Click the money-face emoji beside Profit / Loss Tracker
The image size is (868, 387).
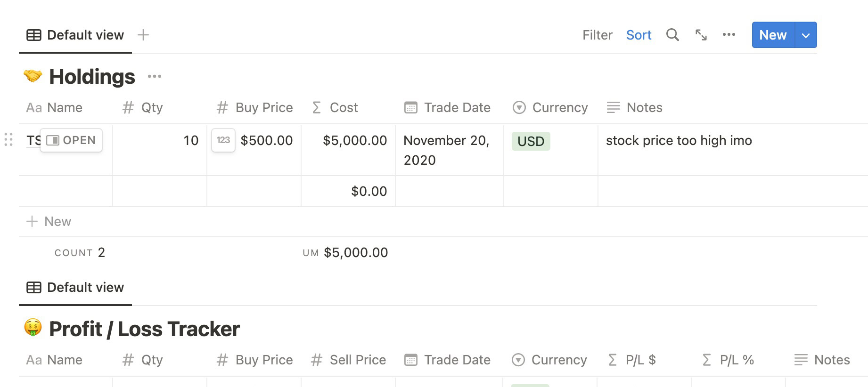(33, 328)
